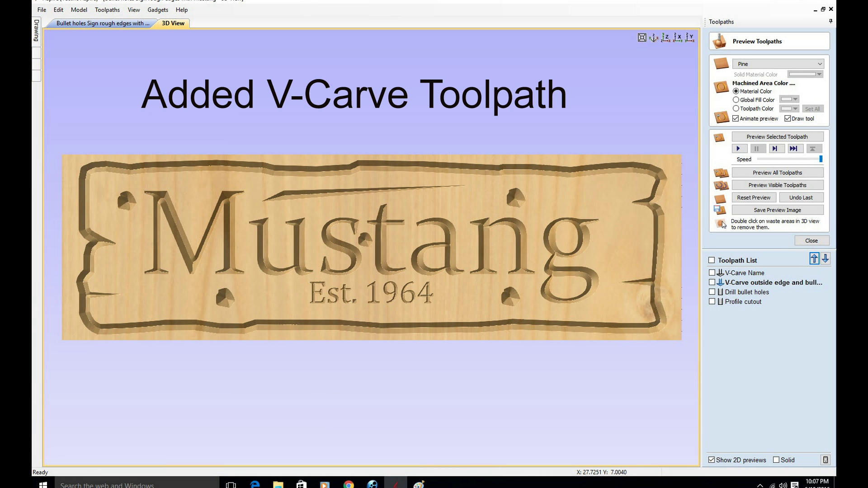
Task: Tick the V-Carve Name toolpath checkbox
Action: [712, 273]
